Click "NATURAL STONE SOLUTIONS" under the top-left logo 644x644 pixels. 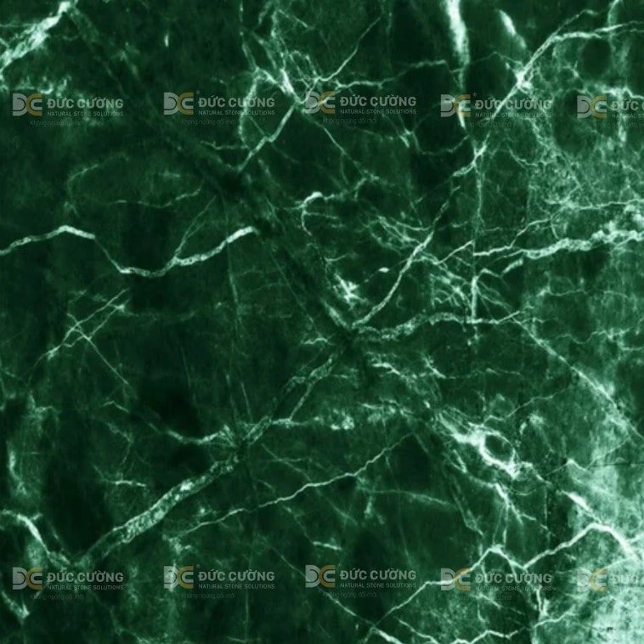coord(85,113)
